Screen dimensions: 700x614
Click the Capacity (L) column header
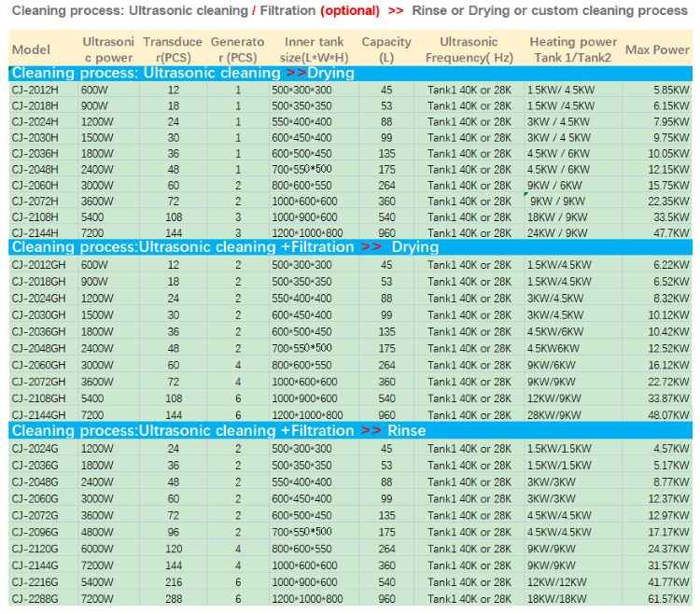386,49
